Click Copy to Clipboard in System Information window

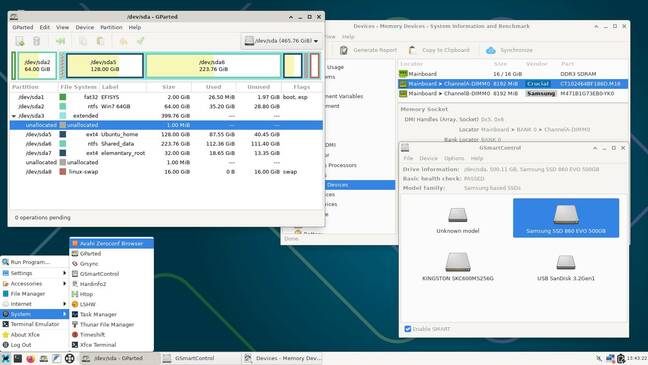click(x=439, y=50)
